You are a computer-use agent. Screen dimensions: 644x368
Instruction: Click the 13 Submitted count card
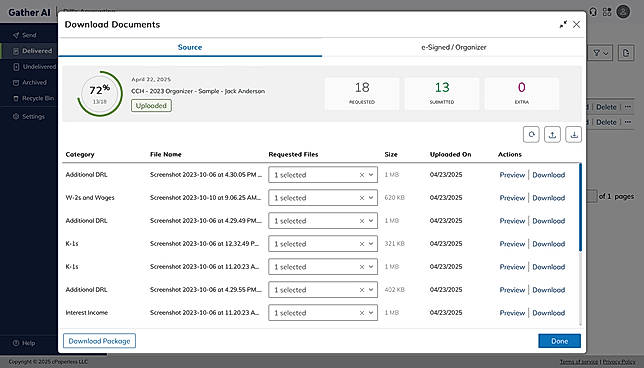(x=442, y=94)
